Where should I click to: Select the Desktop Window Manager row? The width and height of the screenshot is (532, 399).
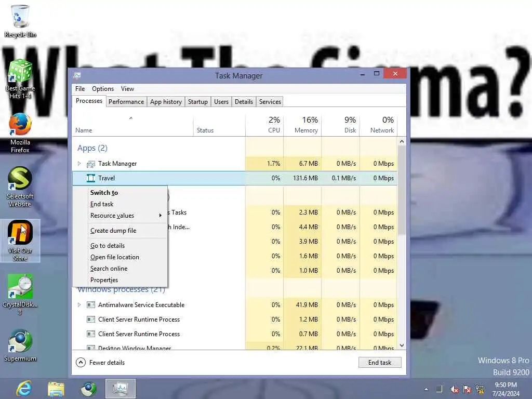(234, 347)
